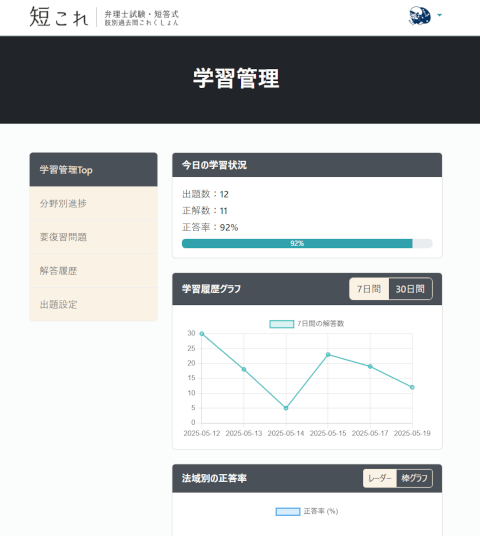Click the 弁理士試験・短答式 subtitle text
Image resolution: width=480 pixels, height=536 pixels.
142,14
